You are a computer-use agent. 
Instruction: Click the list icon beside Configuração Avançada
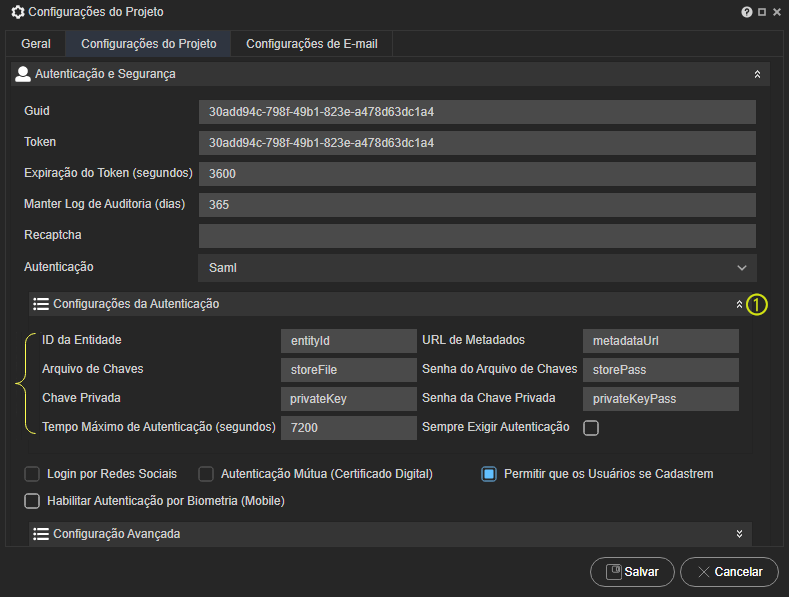click(41, 534)
